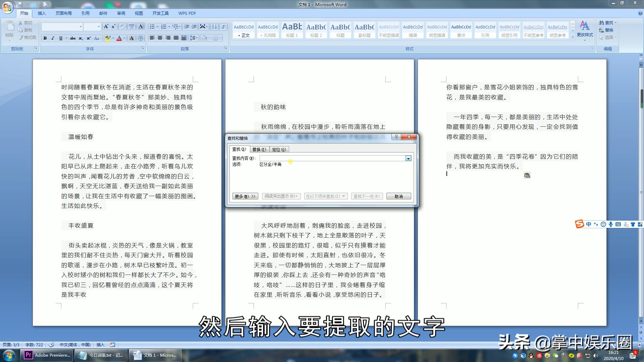Click the 取消 button
This screenshot has width=644, height=362.
(x=398, y=196)
